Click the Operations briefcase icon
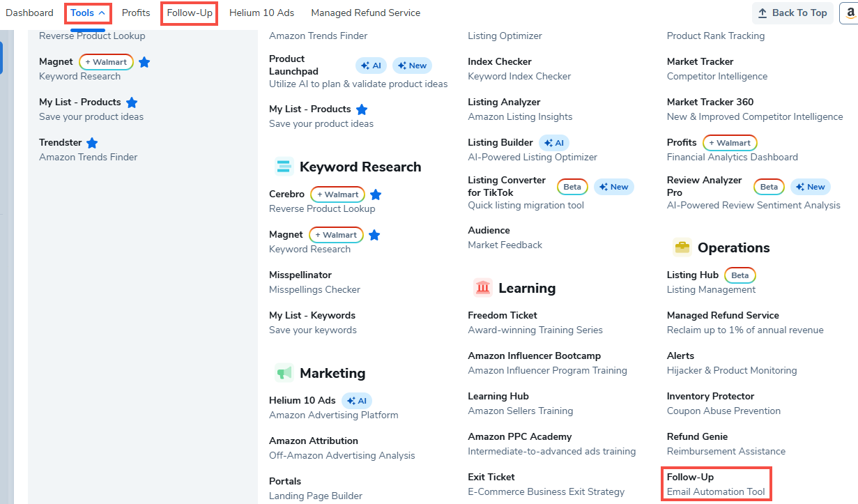Viewport: 858px width, 504px height. (682, 247)
